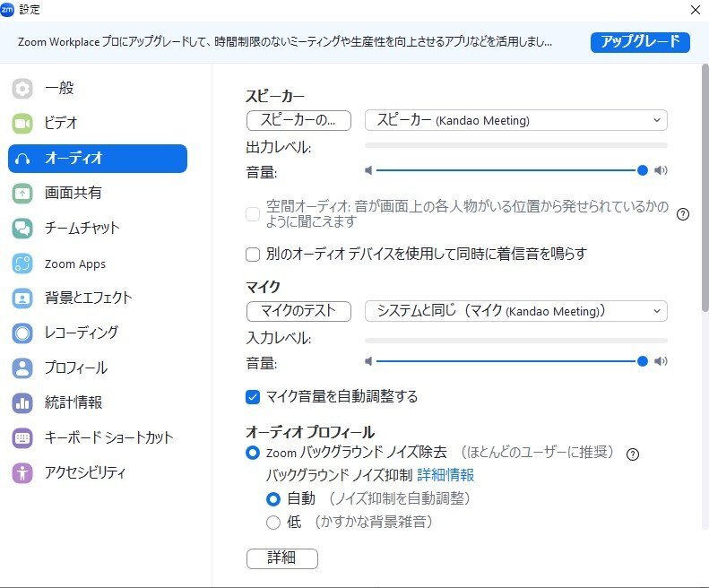Select Zoom バックグラウンド ノイズ除去 radio button
This screenshot has width=709, height=588.
pos(253,453)
